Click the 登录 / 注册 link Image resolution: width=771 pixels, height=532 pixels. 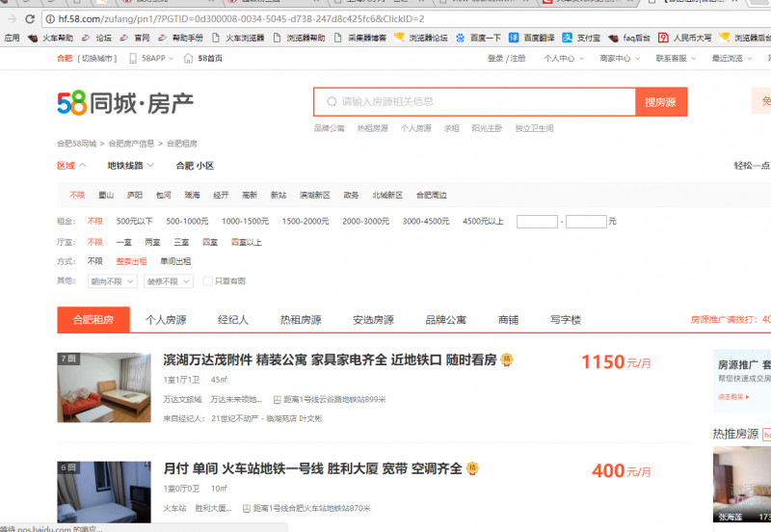(507, 59)
